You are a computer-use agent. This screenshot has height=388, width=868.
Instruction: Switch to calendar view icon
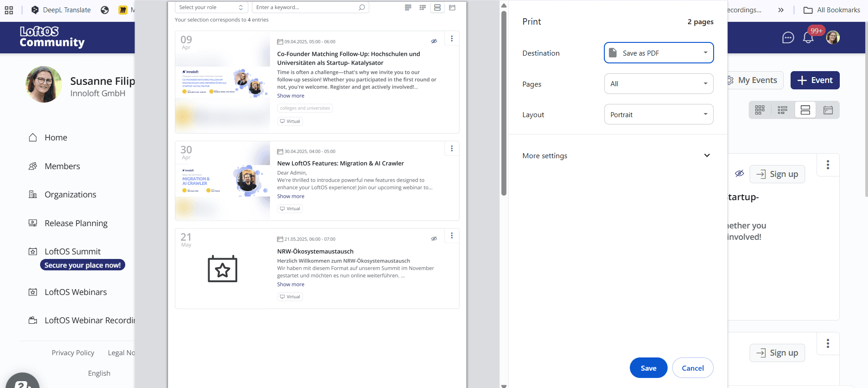coord(828,110)
